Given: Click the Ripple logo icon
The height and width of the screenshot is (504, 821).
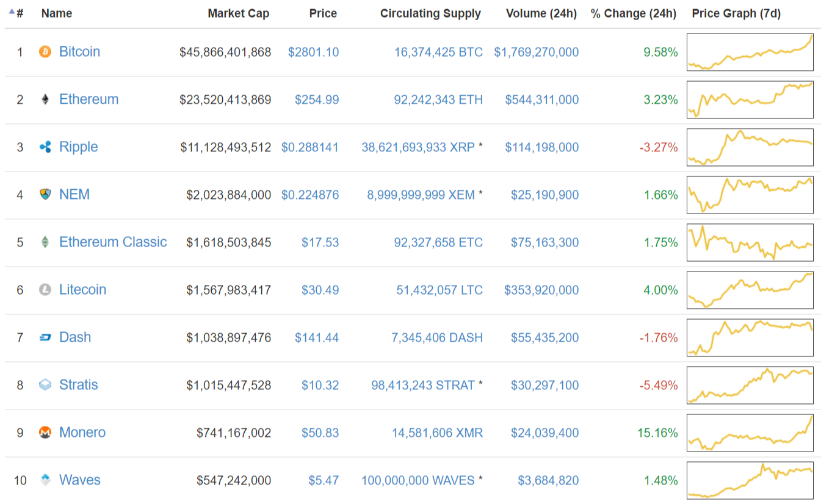Looking at the screenshot, I should pos(45,147).
